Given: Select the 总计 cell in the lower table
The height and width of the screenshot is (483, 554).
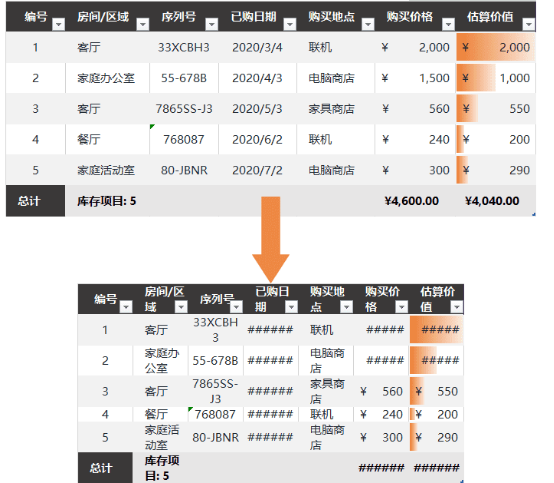Looking at the screenshot, I should [105, 468].
